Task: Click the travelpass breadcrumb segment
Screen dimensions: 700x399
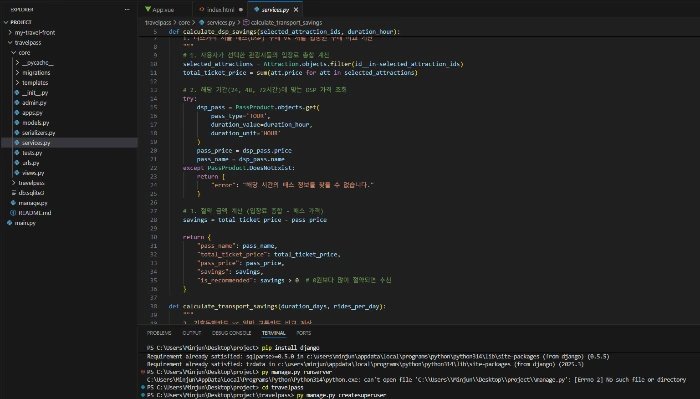Action: pos(158,22)
